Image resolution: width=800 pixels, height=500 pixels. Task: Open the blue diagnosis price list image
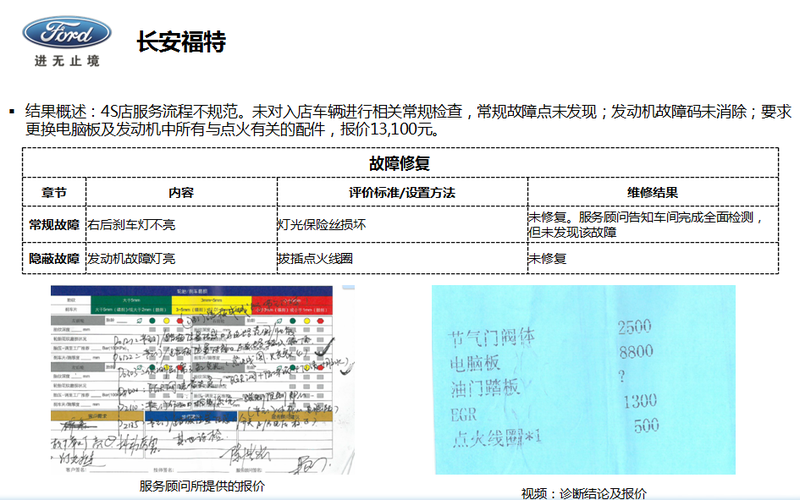[584, 380]
